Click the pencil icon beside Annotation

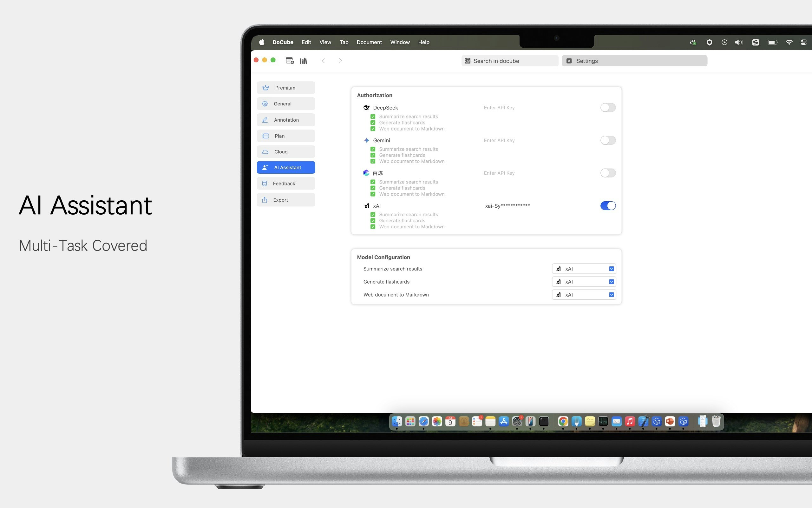click(x=265, y=120)
